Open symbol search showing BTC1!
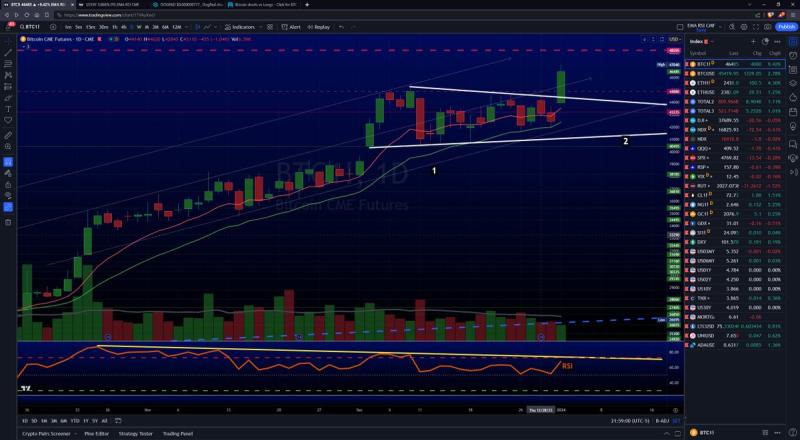This screenshot has height=440, width=800. [x=30, y=27]
